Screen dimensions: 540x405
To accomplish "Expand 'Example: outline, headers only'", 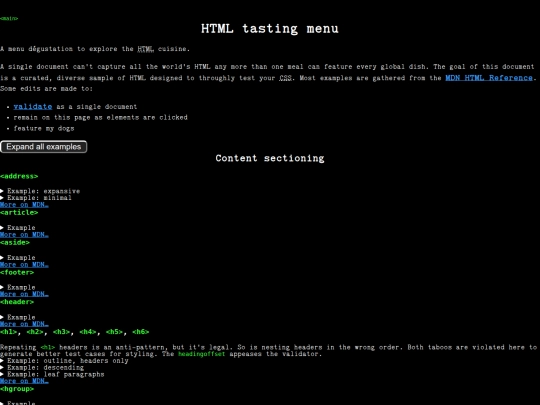I will point(64,361).
